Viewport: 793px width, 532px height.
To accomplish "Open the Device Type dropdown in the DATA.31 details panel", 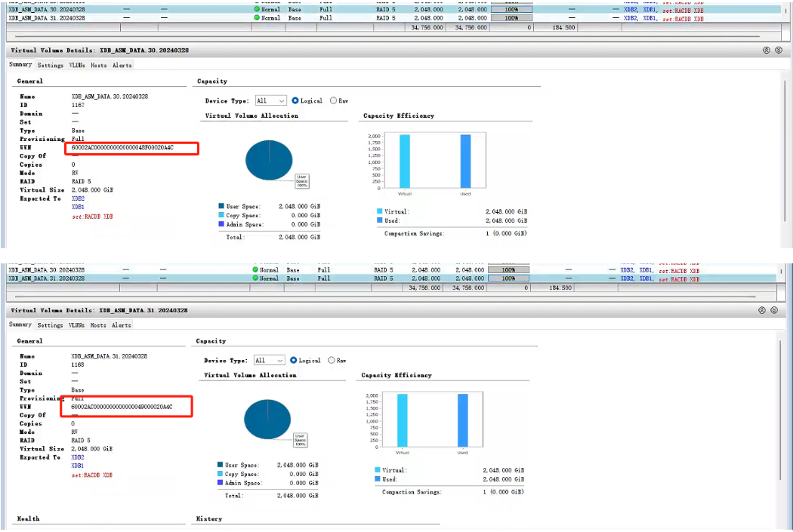I will pos(270,360).
